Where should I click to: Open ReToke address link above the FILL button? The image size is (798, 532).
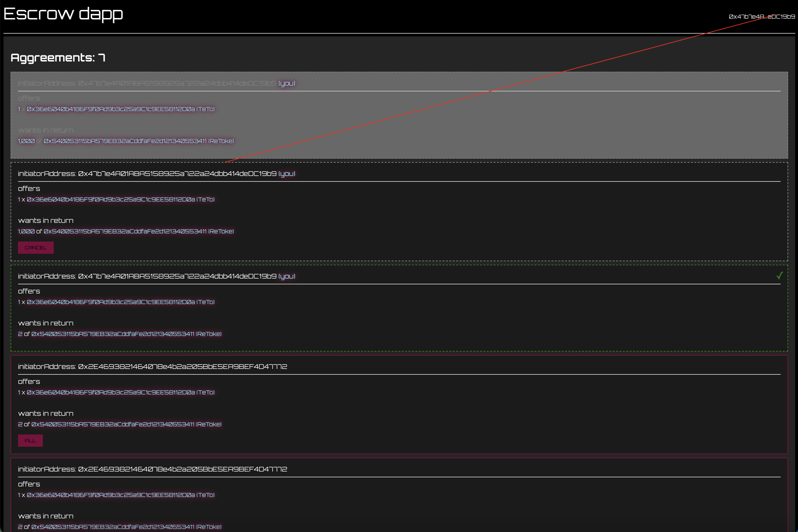click(126, 424)
